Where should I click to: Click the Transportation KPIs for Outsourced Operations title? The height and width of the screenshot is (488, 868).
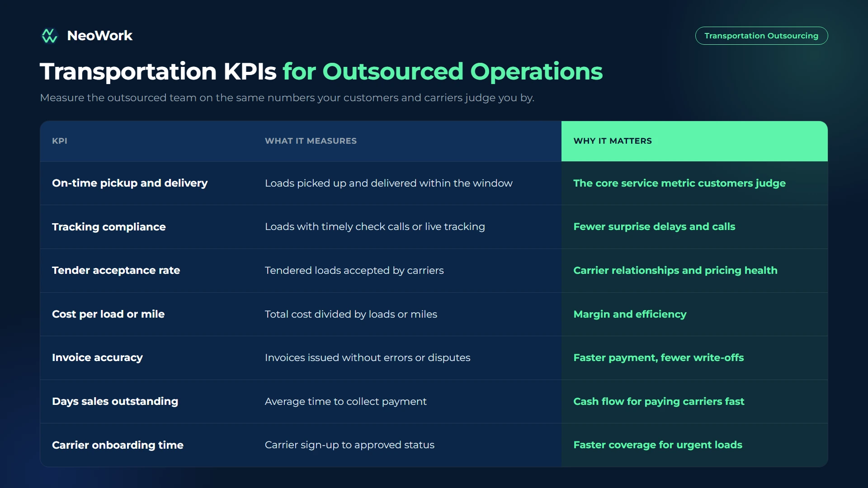pyautogui.click(x=321, y=71)
